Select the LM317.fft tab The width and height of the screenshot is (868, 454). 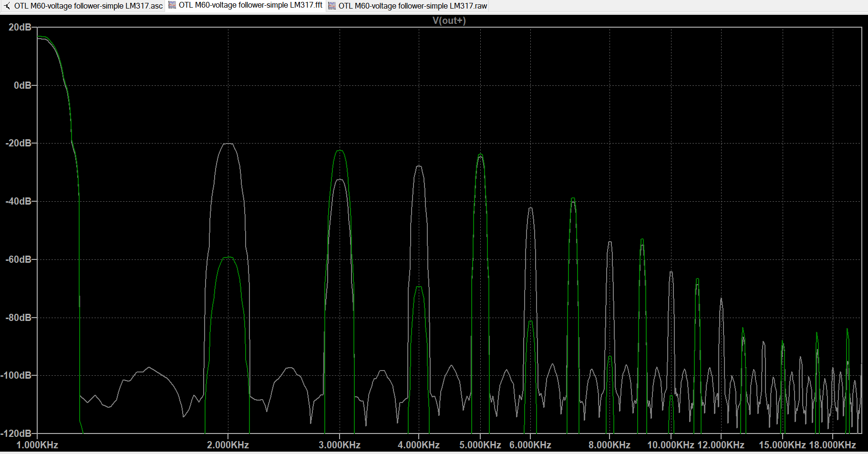pos(246,5)
